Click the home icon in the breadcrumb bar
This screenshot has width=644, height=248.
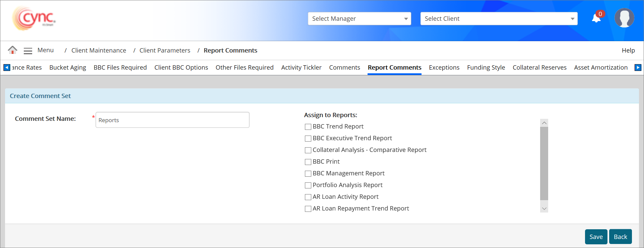(x=12, y=50)
